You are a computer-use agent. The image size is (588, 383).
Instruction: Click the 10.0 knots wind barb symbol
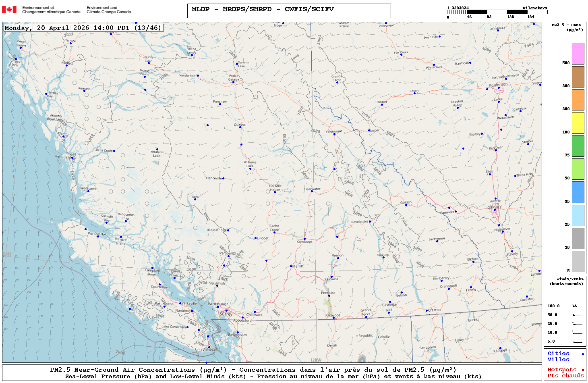[x=577, y=333]
